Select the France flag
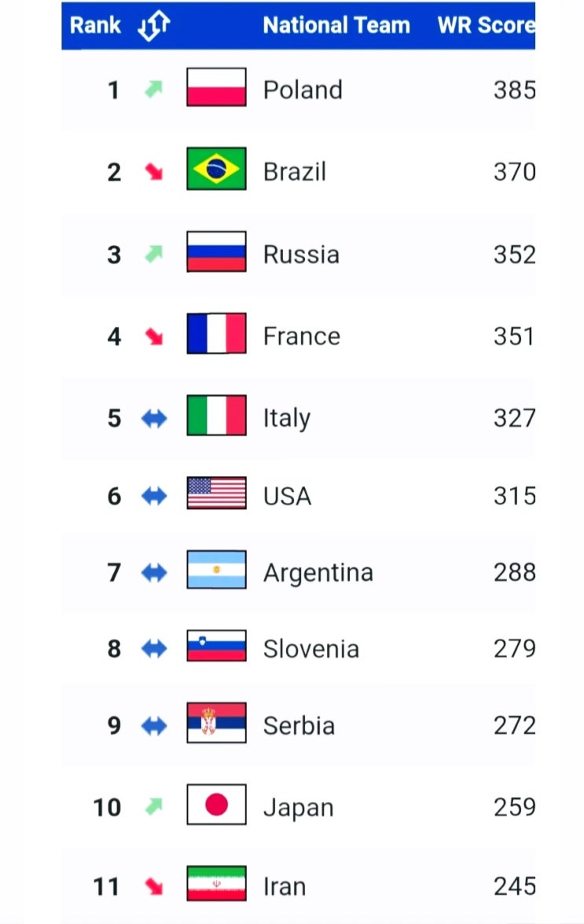 point(216,333)
